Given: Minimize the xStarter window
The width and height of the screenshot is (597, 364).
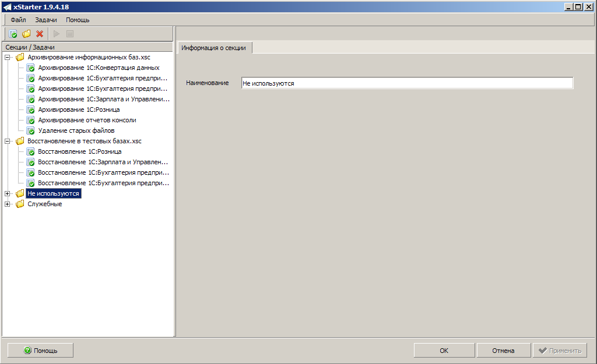Looking at the screenshot, I should tap(568, 7).
